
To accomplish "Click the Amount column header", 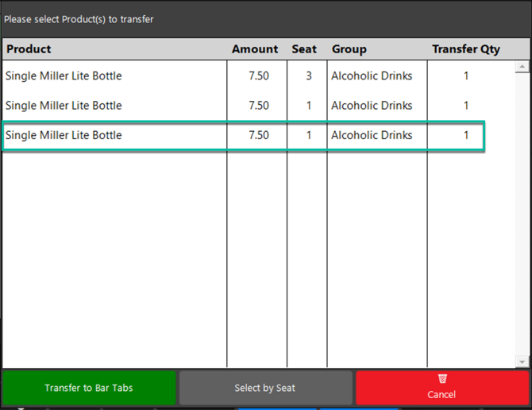I will pyautogui.click(x=255, y=49).
